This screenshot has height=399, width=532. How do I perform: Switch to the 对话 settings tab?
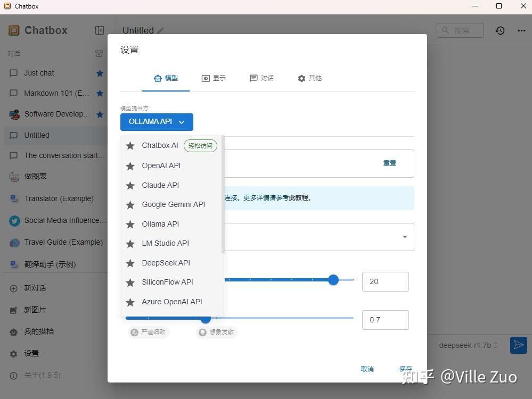click(261, 78)
